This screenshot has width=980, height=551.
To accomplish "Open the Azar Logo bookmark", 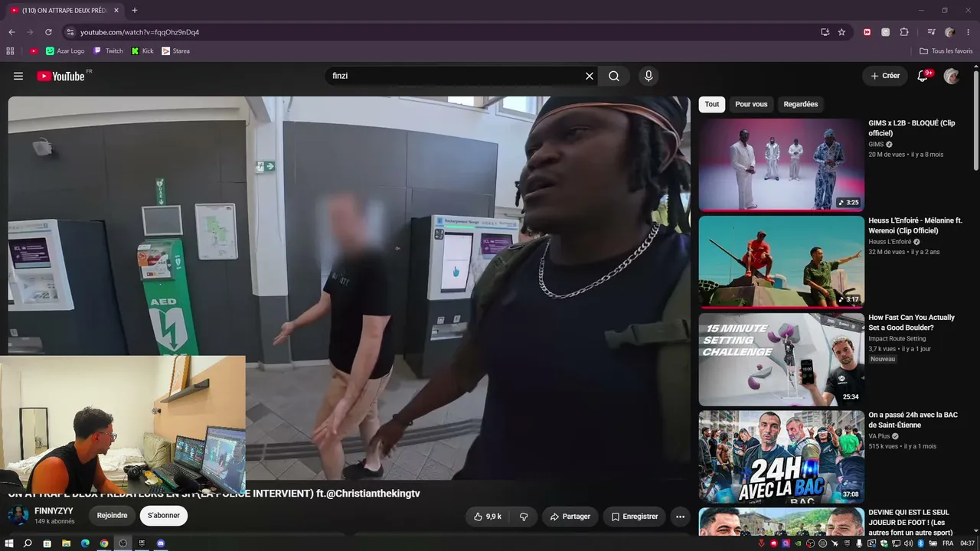I will (x=65, y=51).
